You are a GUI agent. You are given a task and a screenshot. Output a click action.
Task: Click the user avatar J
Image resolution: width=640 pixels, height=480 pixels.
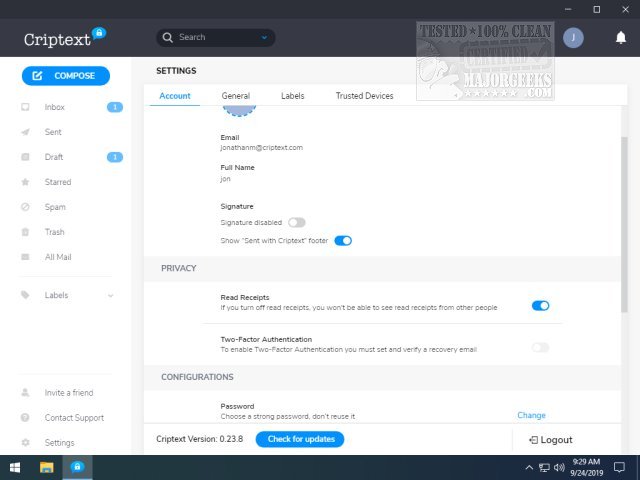click(573, 38)
